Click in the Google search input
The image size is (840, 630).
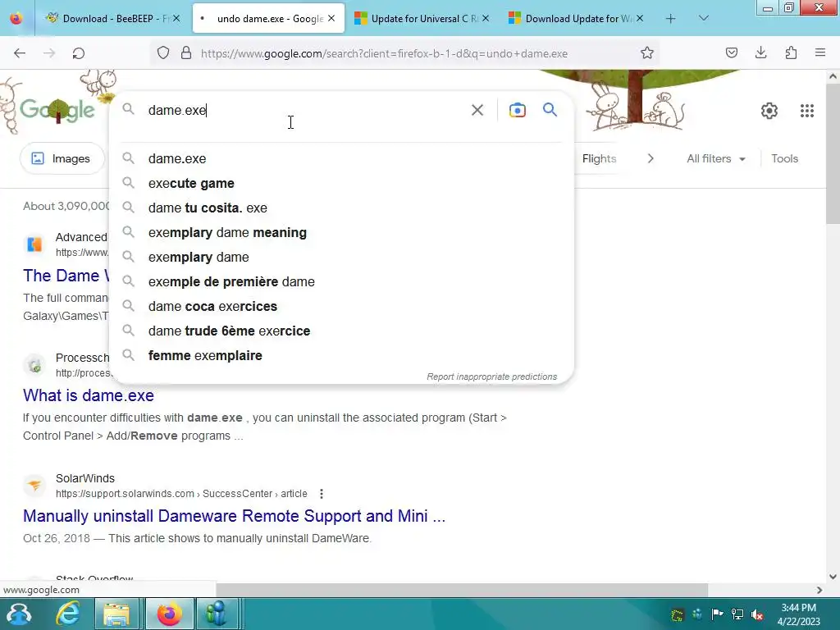305,110
